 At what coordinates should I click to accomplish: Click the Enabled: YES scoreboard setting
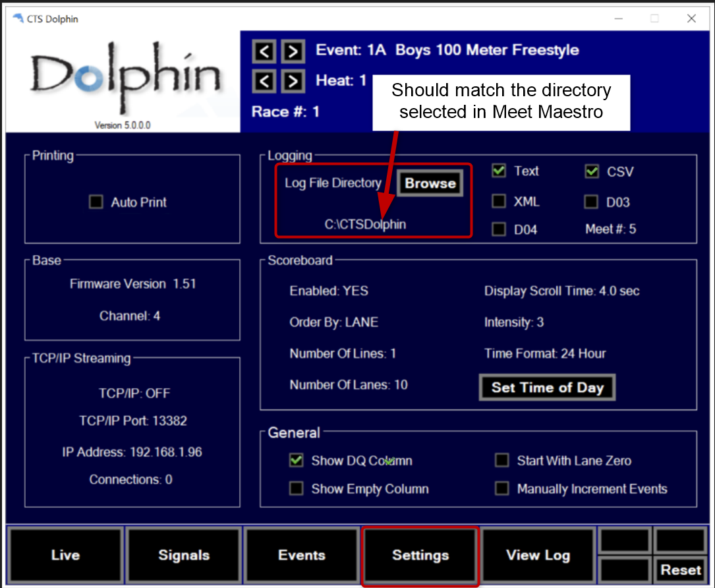(x=329, y=291)
